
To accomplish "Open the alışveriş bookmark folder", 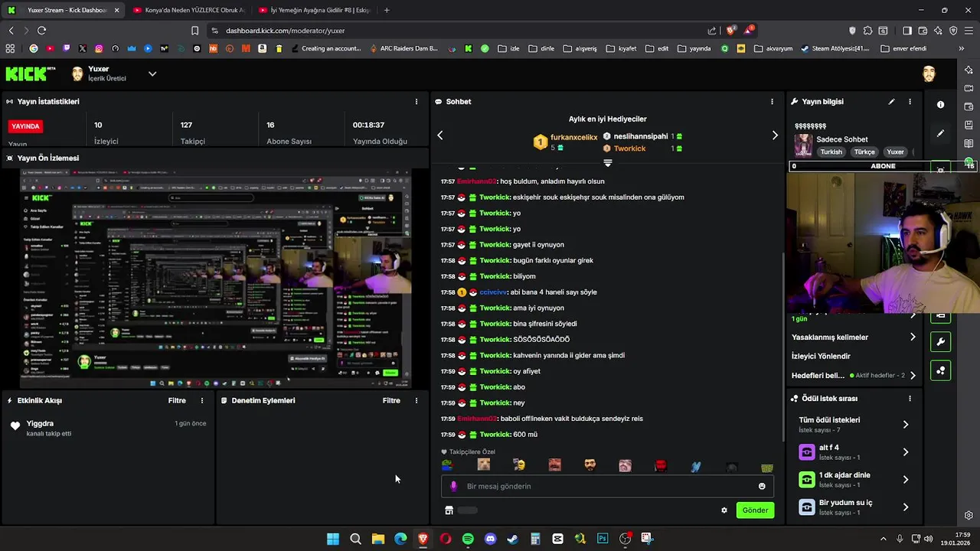I will [580, 48].
